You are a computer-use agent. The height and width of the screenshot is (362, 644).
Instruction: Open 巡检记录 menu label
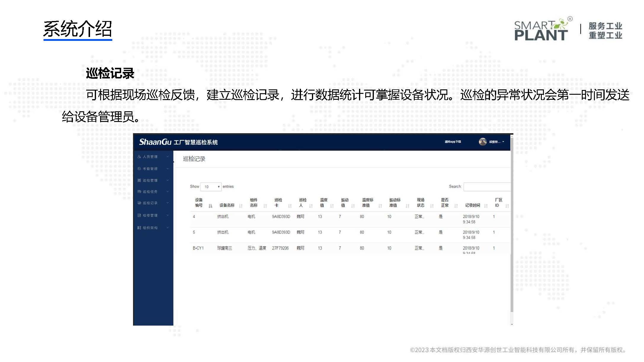click(x=150, y=203)
